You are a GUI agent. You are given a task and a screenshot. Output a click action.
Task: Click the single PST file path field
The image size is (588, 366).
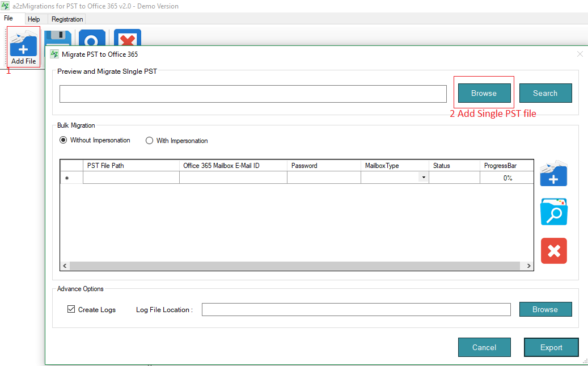click(x=253, y=94)
